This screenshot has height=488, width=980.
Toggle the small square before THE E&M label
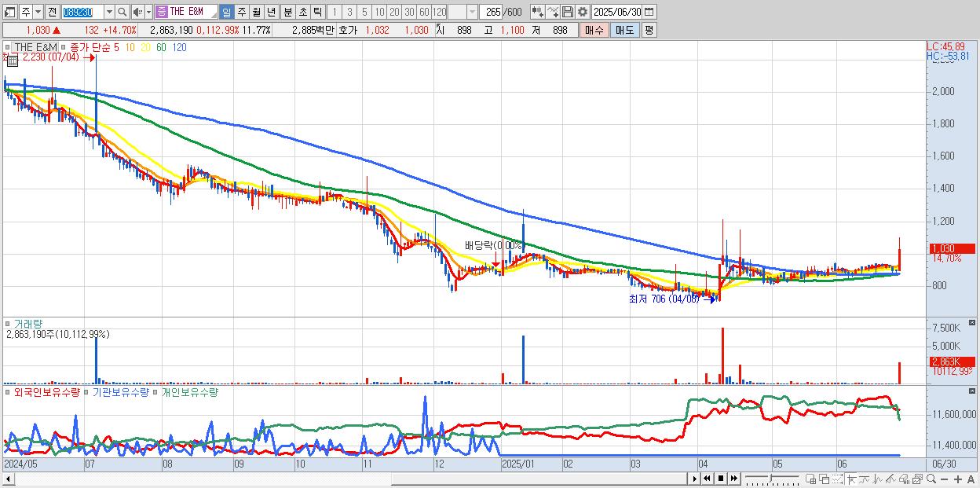point(8,47)
